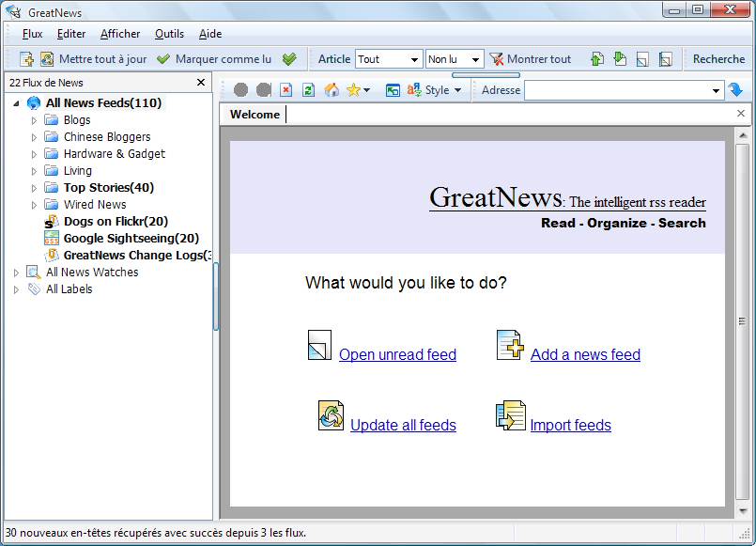Click the vertical scrollbar down arrow

(x=743, y=510)
